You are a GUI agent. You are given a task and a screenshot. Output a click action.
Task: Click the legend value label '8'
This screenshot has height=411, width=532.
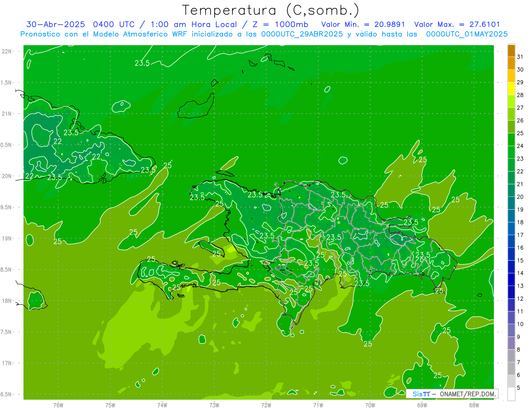click(x=518, y=349)
